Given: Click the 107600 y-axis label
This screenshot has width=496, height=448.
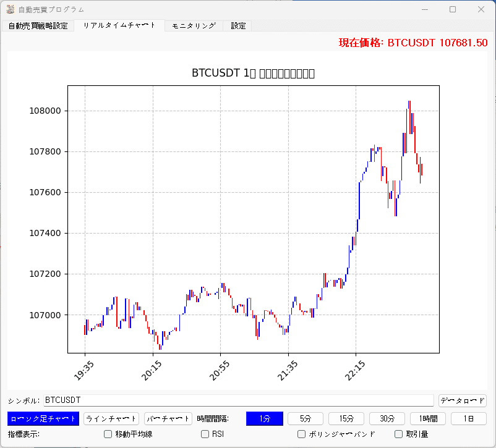Looking at the screenshot, I should pyautogui.click(x=45, y=193).
